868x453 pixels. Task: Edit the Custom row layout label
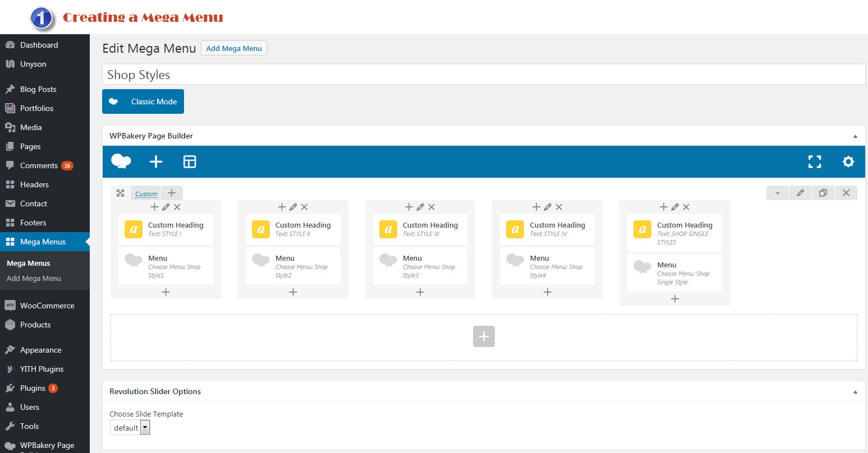pyautogui.click(x=145, y=193)
